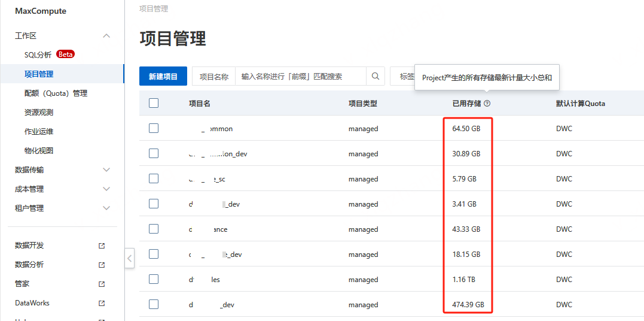This screenshot has height=321, width=644.
Task: Open the 管家 link
Action: pos(22,284)
